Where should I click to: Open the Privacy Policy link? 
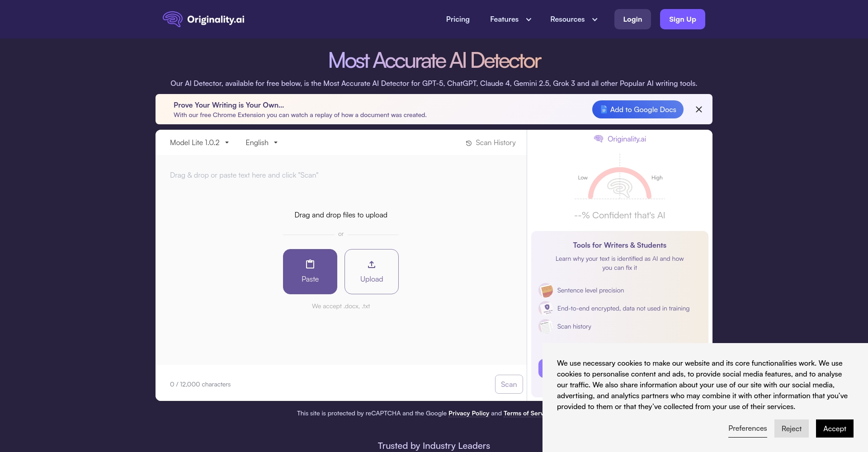click(468, 414)
